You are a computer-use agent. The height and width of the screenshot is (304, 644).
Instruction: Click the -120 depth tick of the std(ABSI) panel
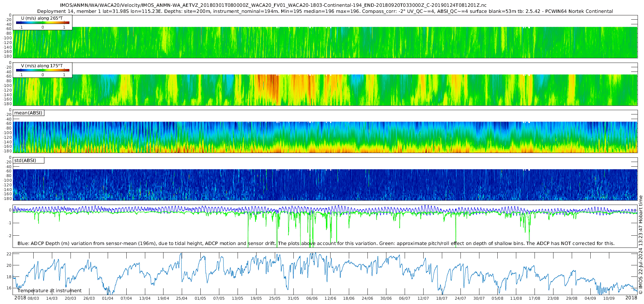(8, 185)
